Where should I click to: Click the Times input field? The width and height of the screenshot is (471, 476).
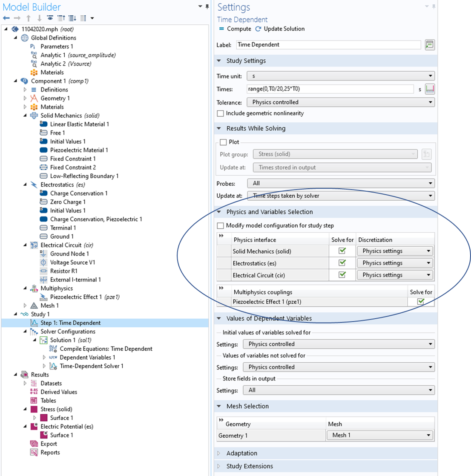330,89
